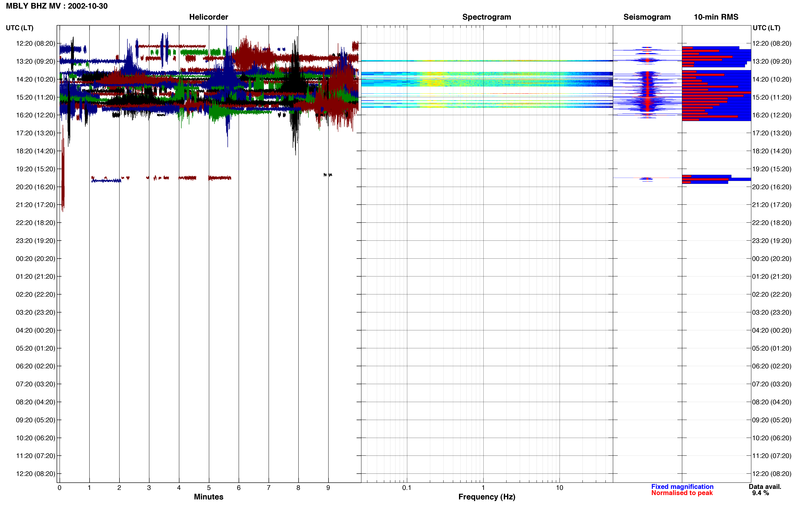Click left time label '17:20 (13:20)'
The image size is (812, 508).
coord(36,133)
